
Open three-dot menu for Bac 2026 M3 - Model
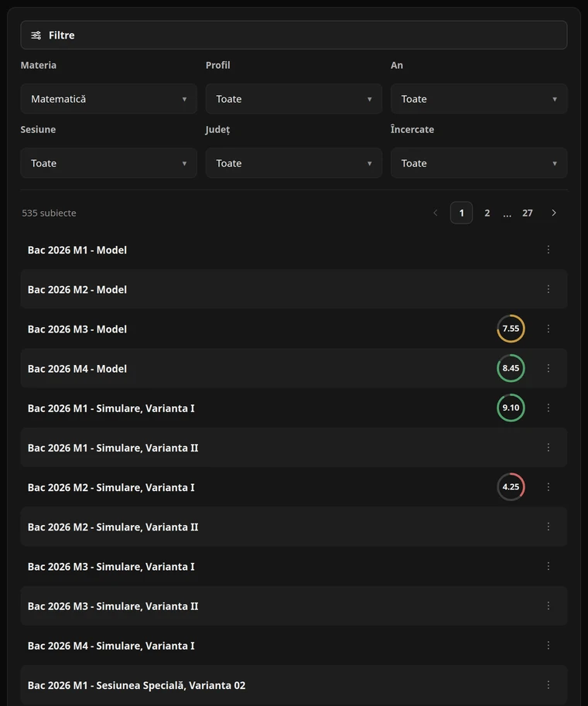[x=548, y=329]
